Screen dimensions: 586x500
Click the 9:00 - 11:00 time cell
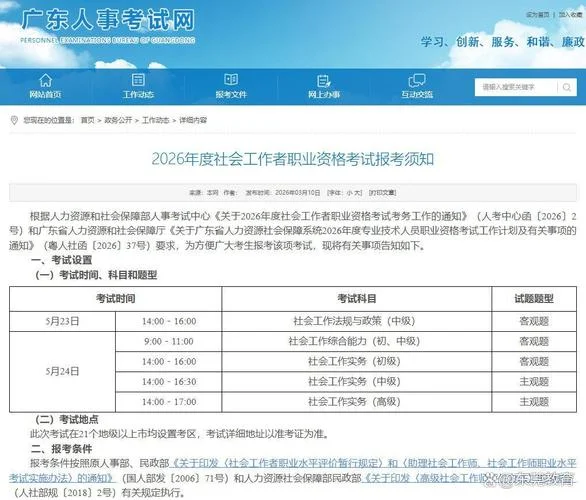tap(169, 342)
